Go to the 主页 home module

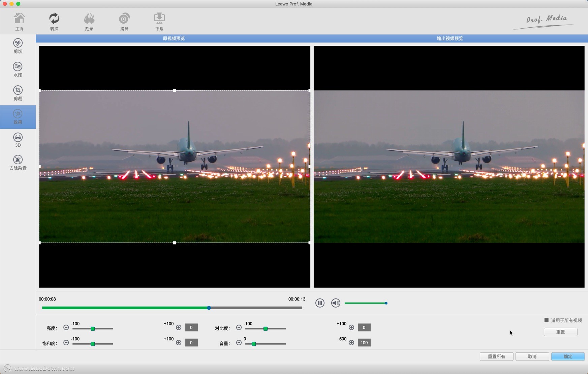(19, 22)
